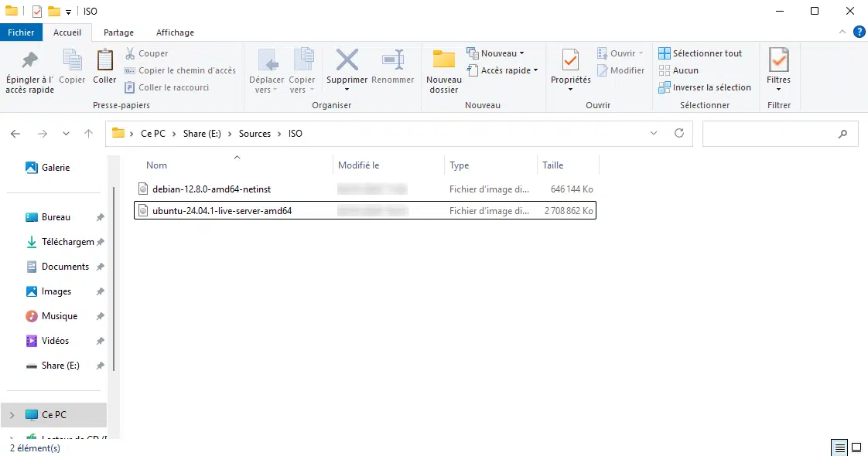The width and height of the screenshot is (868, 456).
Task: Click the Renommer icon
Action: (x=392, y=60)
